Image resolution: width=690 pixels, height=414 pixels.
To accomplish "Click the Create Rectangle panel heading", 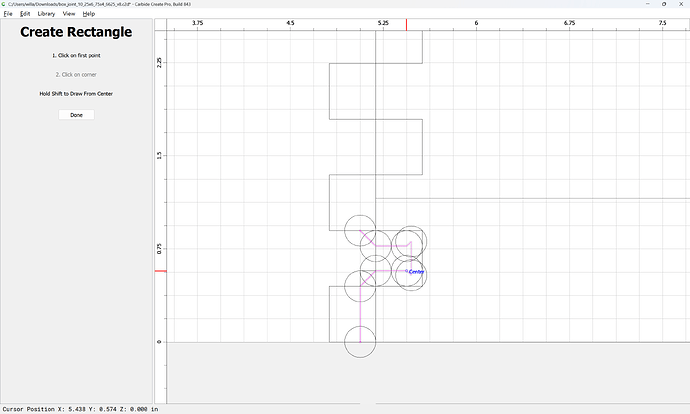I will (x=76, y=32).
